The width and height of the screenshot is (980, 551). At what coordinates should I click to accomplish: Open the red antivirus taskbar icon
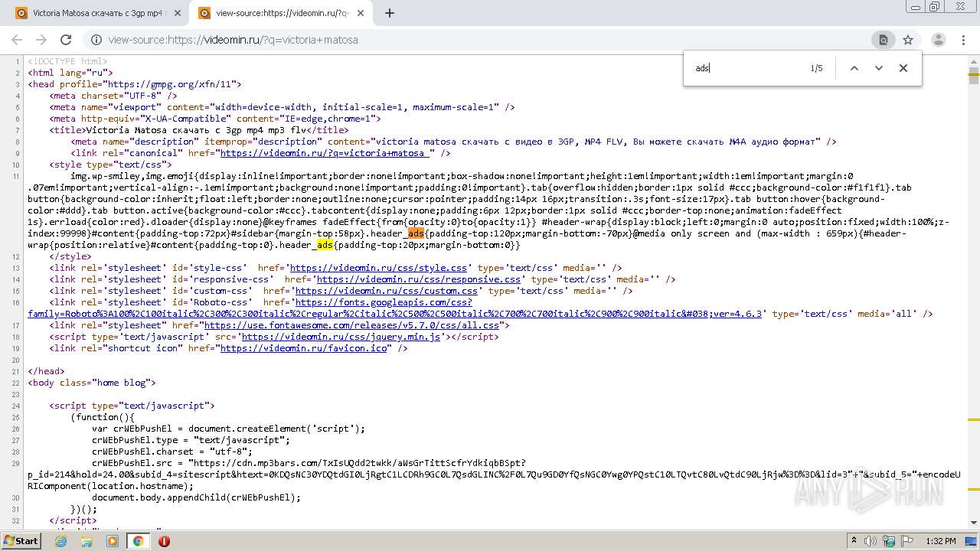tap(164, 541)
